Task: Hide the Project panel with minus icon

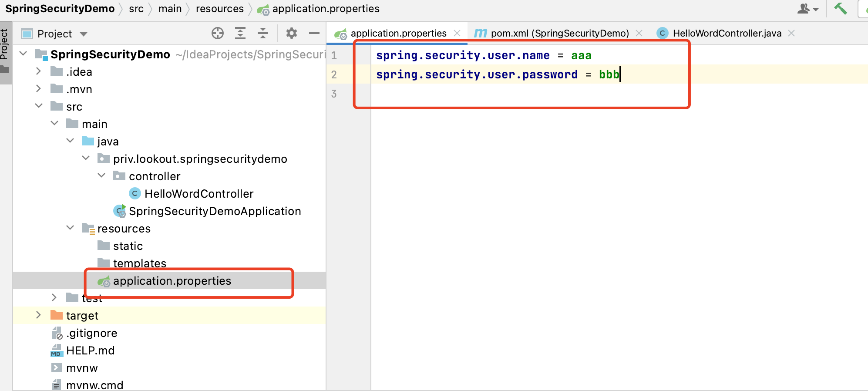Action: tap(314, 33)
